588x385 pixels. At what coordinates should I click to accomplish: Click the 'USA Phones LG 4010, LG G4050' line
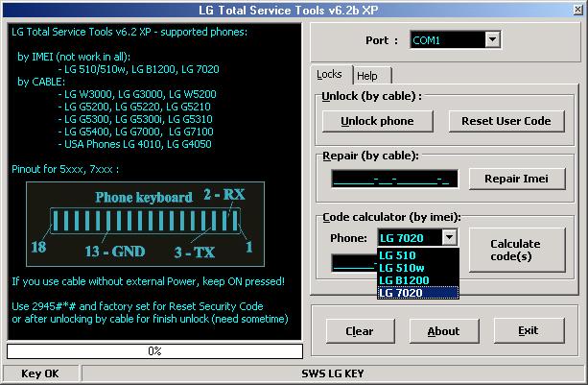(135, 144)
